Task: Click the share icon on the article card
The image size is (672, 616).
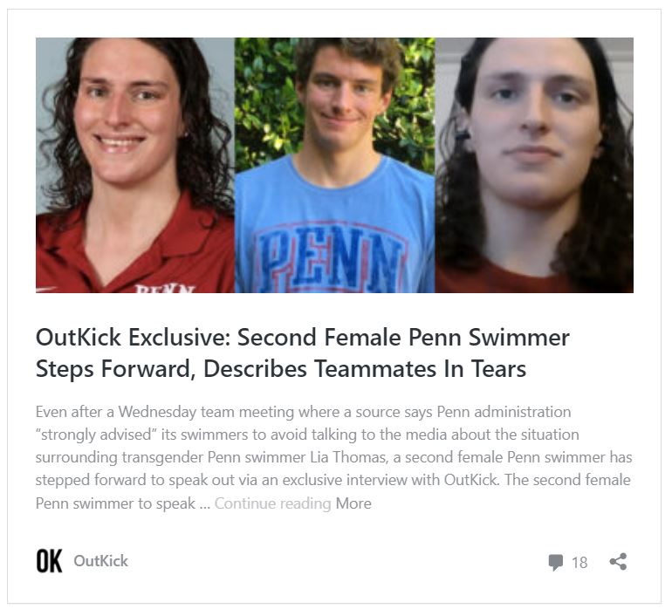Action: pyautogui.click(x=619, y=562)
